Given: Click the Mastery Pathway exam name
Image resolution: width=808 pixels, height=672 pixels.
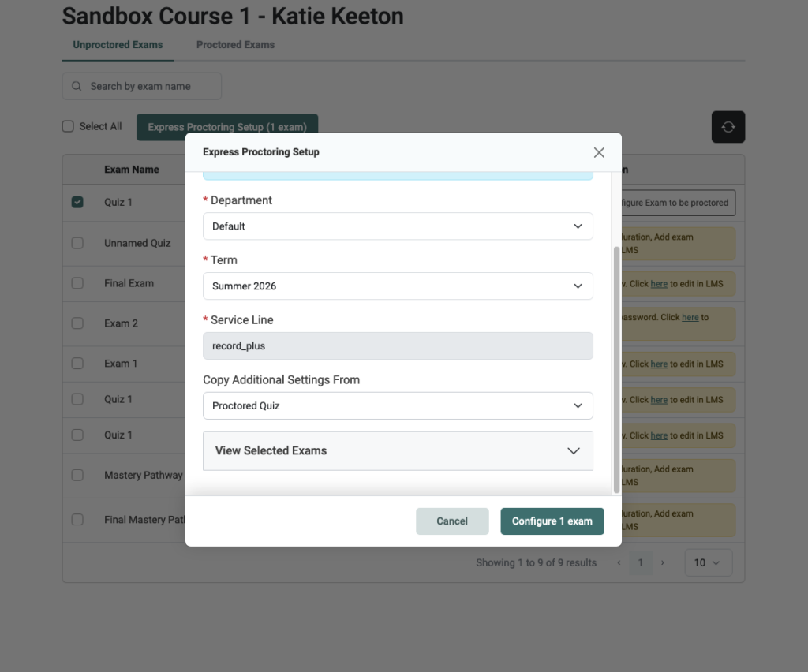Looking at the screenshot, I should tap(144, 475).
